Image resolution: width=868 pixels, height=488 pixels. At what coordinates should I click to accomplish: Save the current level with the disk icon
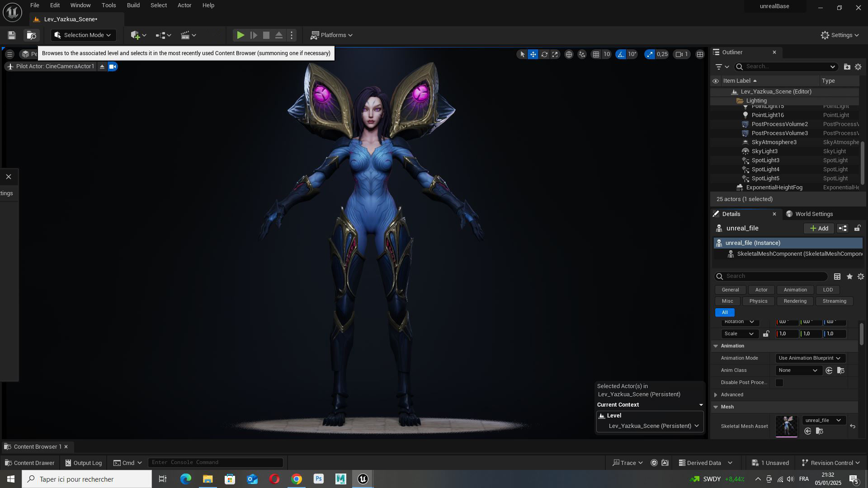tap(12, 35)
